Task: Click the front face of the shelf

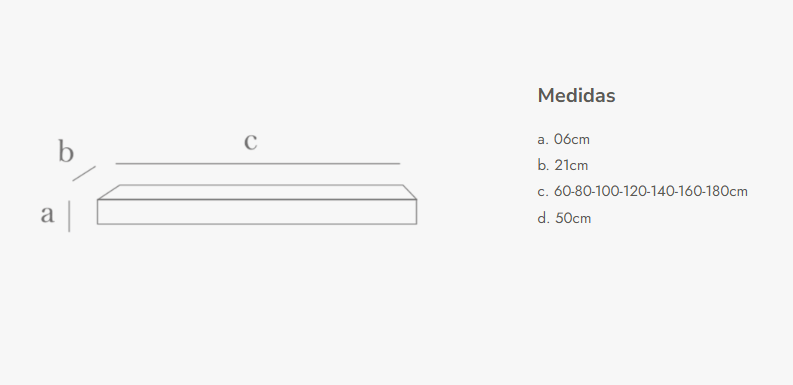Action: pos(257,212)
